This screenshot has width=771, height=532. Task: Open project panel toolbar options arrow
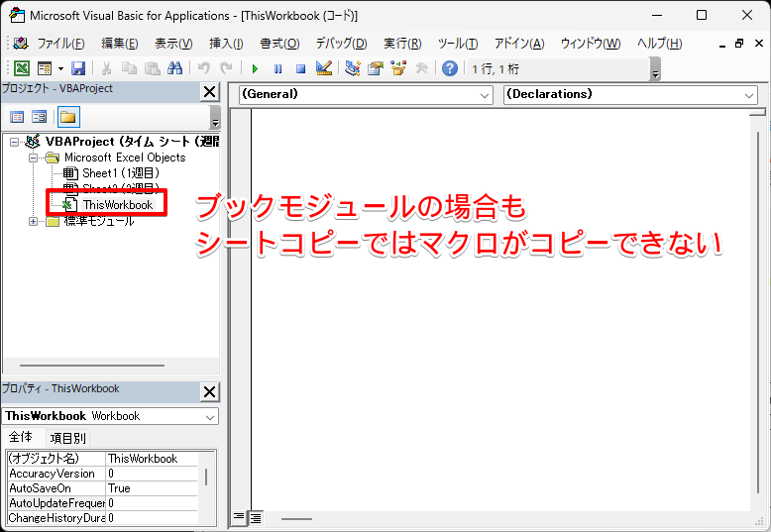click(215, 118)
